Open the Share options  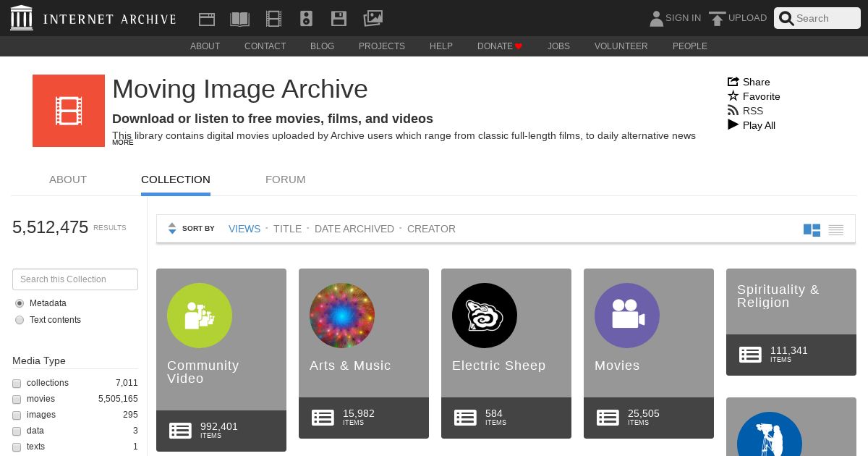pos(749,82)
